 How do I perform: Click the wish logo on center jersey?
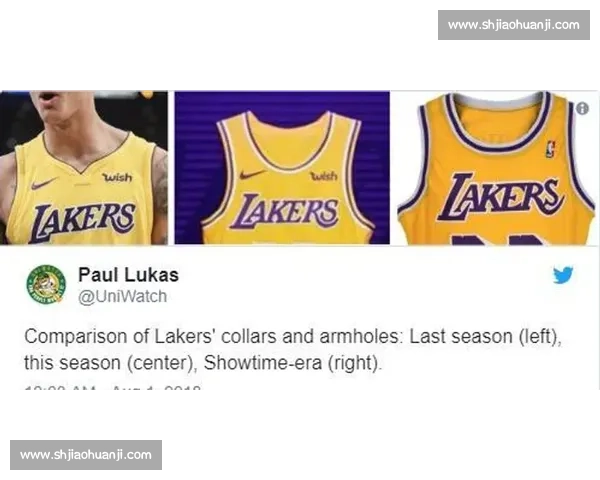[324, 176]
